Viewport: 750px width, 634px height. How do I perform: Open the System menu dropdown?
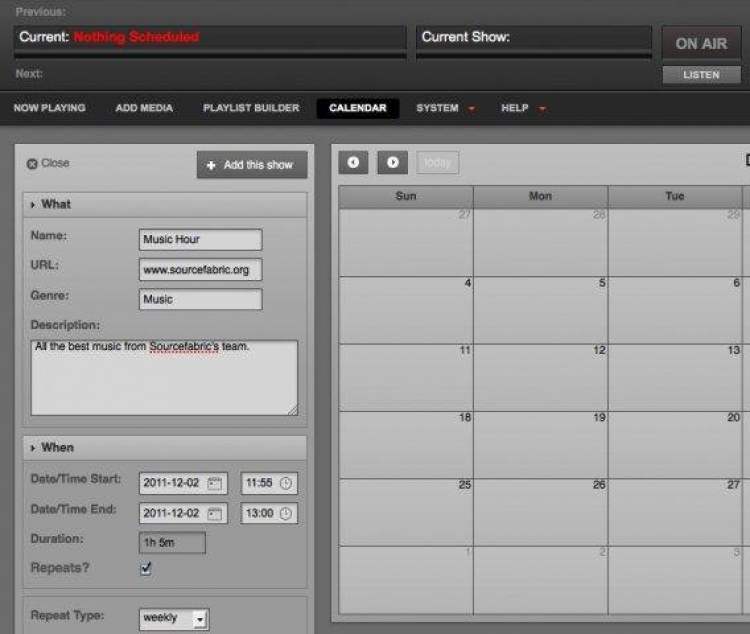(445, 108)
